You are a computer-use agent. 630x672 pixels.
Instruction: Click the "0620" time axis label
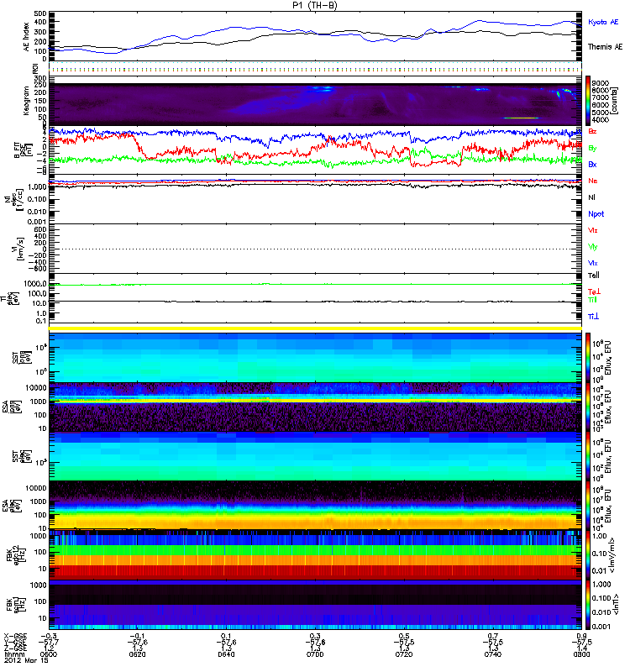coord(137,654)
